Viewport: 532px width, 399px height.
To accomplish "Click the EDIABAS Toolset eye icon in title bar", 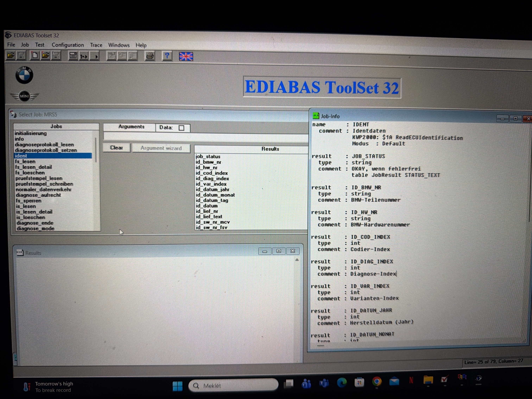I will pyautogui.click(x=8, y=35).
